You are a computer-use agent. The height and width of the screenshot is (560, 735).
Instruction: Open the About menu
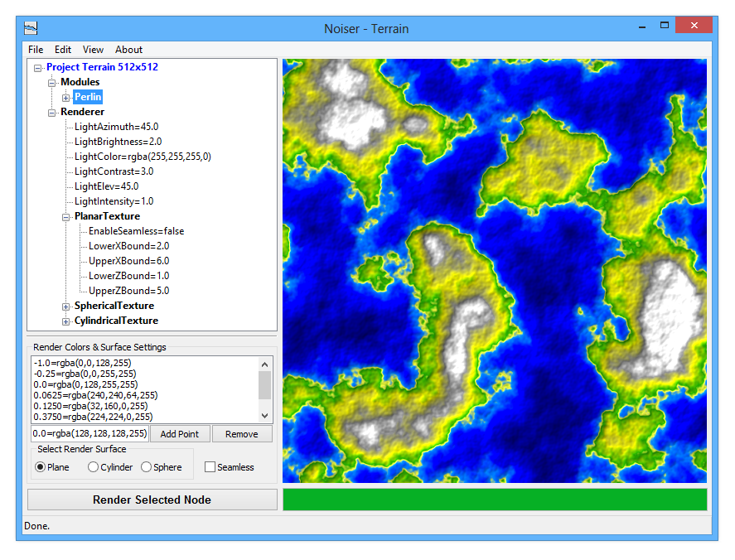click(x=128, y=50)
